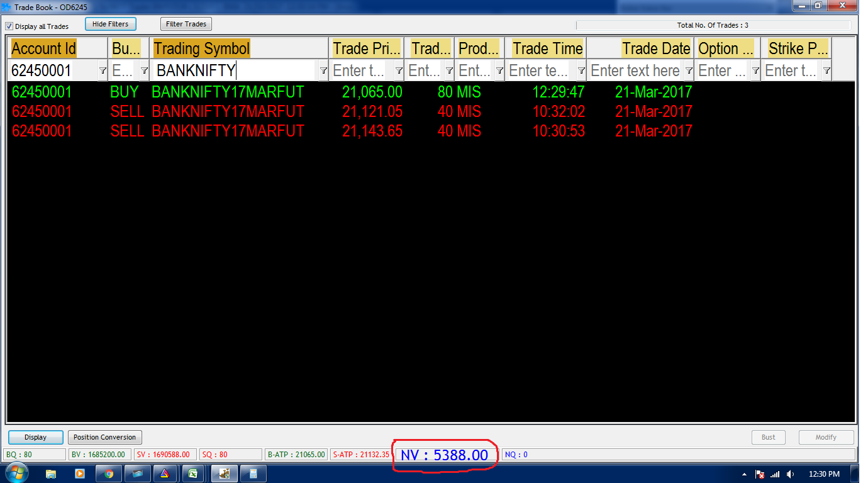Select the SELL trade at price 21,121.05
868x483 pixels.
[x=430, y=112]
